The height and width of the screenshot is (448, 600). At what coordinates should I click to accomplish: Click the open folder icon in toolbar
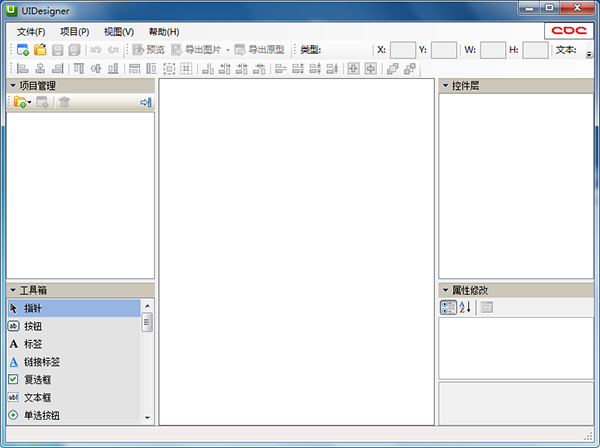[x=40, y=49]
